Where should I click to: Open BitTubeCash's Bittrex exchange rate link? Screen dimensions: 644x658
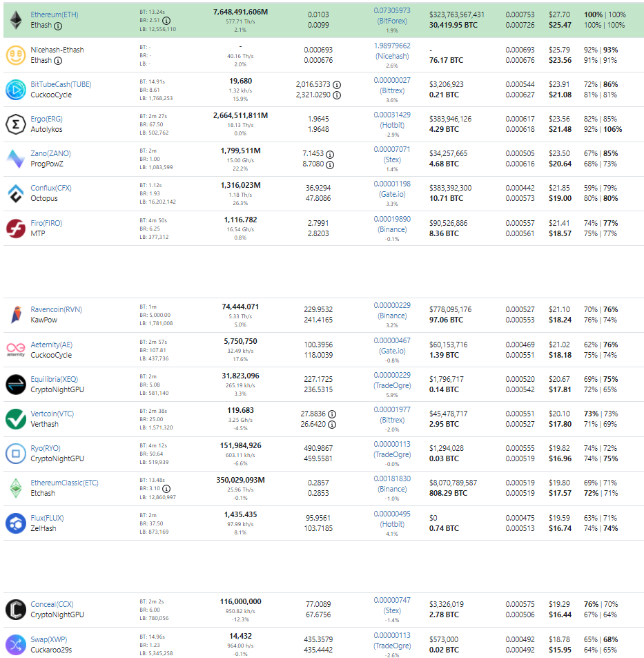392,85
